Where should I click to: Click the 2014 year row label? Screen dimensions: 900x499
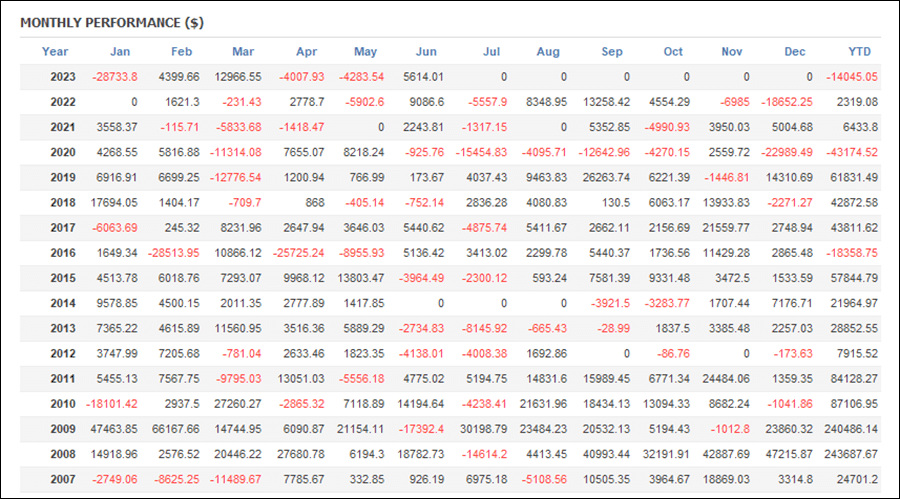(63, 303)
